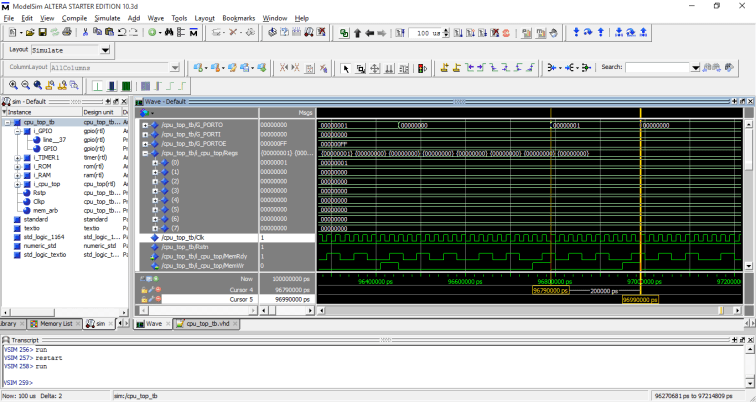
Task: Click the green Add Wave circle icon
Action: [x=152, y=32]
